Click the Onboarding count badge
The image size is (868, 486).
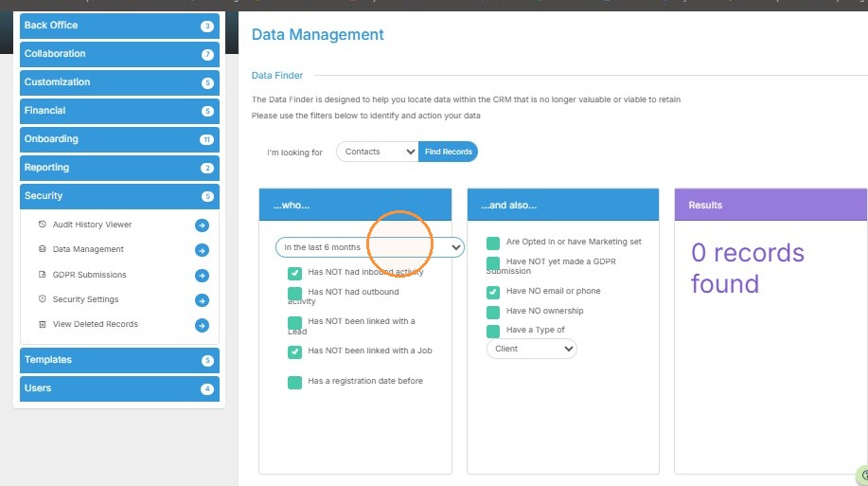206,139
